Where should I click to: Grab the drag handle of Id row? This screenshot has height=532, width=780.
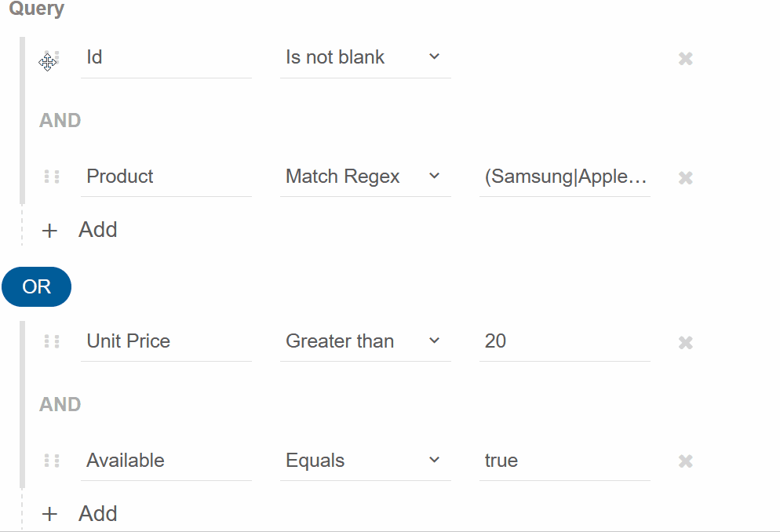52,58
